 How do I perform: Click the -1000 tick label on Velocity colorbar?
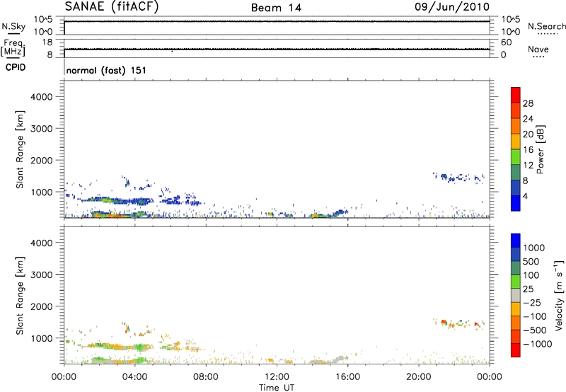coord(538,344)
